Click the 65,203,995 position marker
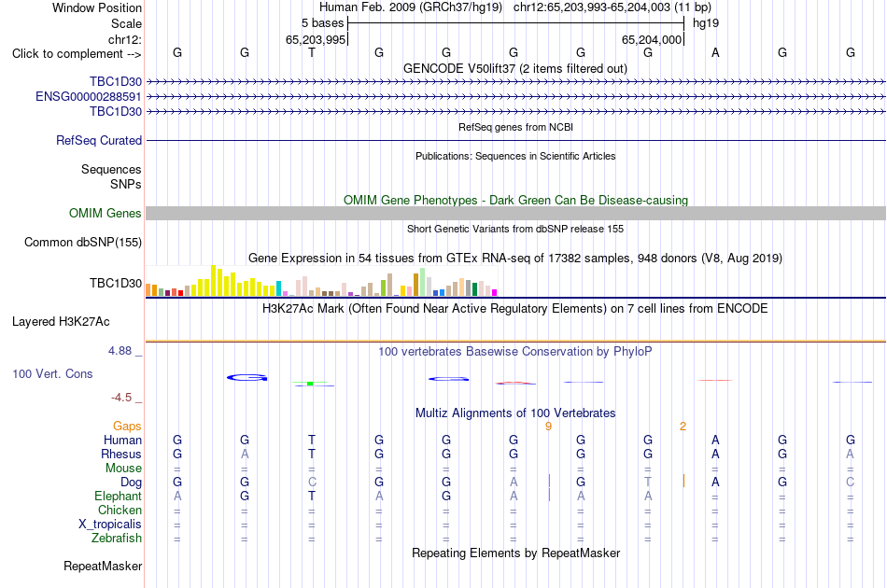Image resolution: width=887 pixels, height=588 pixels. 316,39
